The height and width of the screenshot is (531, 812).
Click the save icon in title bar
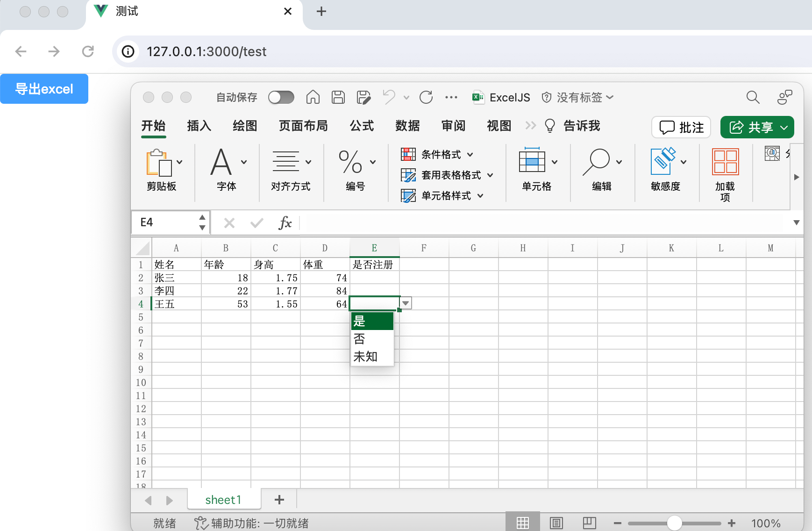pyautogui.click(x=338, y=97)
